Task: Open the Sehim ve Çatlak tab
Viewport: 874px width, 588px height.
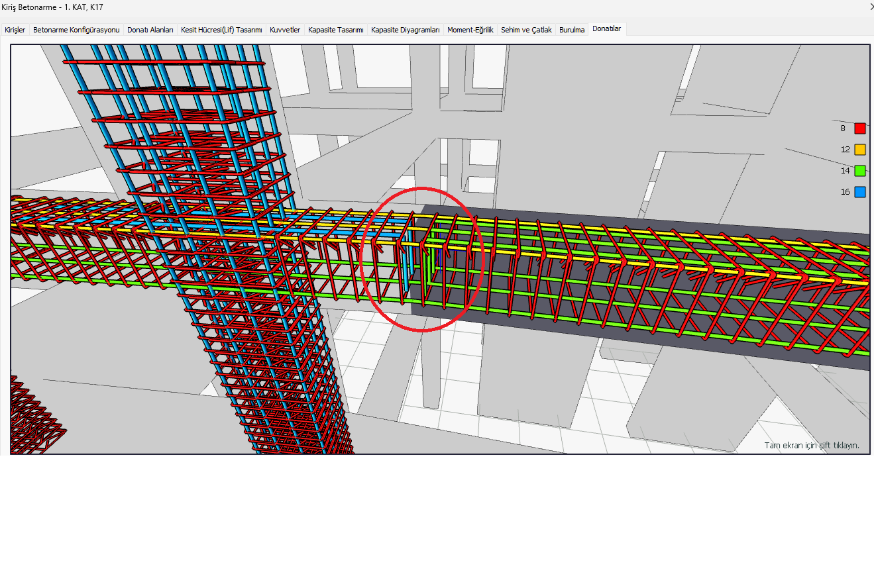Action: [526, 30]
